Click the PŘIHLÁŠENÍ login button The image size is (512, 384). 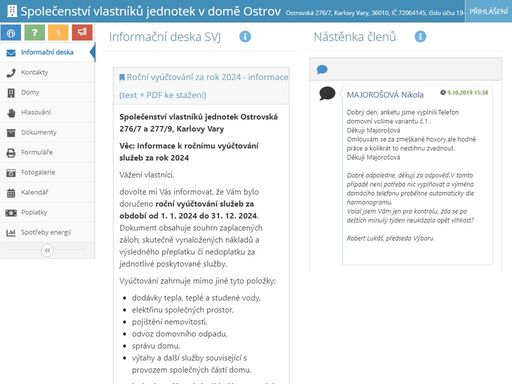(488, 11)
